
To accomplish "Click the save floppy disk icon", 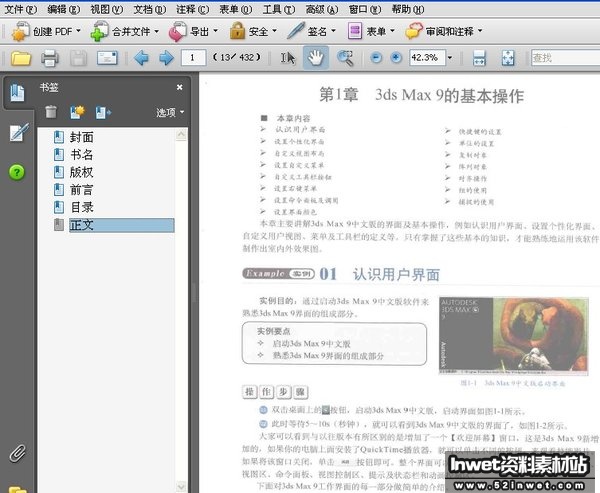I will [x=79, y=58].
